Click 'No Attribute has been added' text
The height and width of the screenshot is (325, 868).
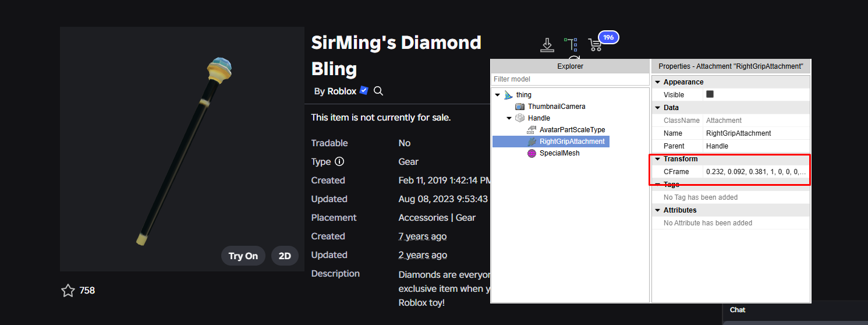[x=708, y=223]
